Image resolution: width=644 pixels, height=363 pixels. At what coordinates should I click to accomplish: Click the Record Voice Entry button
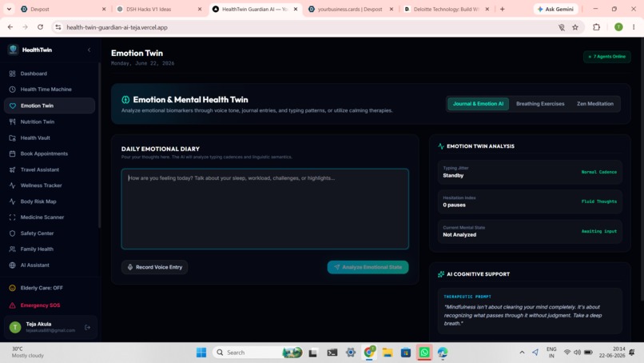155,267
